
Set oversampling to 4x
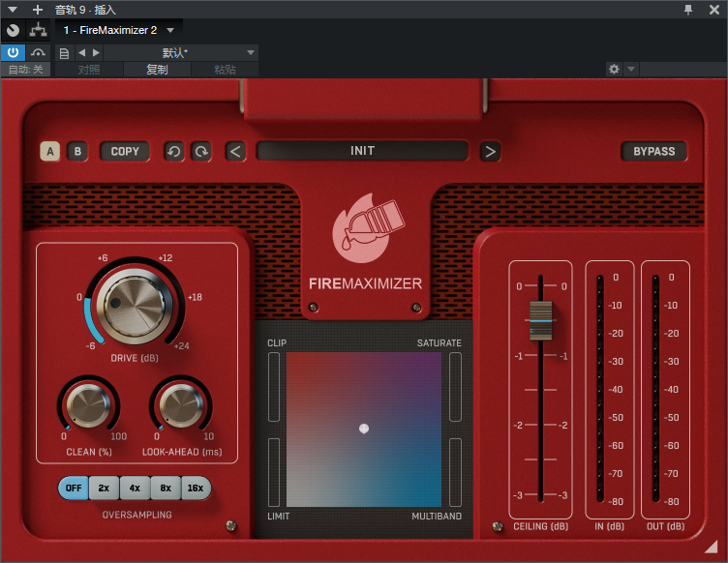135,488
